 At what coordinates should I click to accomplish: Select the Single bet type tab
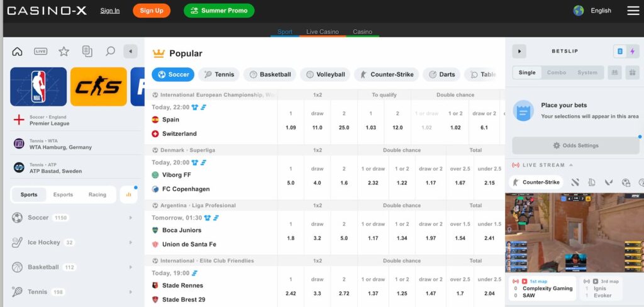tap(527, 73)
